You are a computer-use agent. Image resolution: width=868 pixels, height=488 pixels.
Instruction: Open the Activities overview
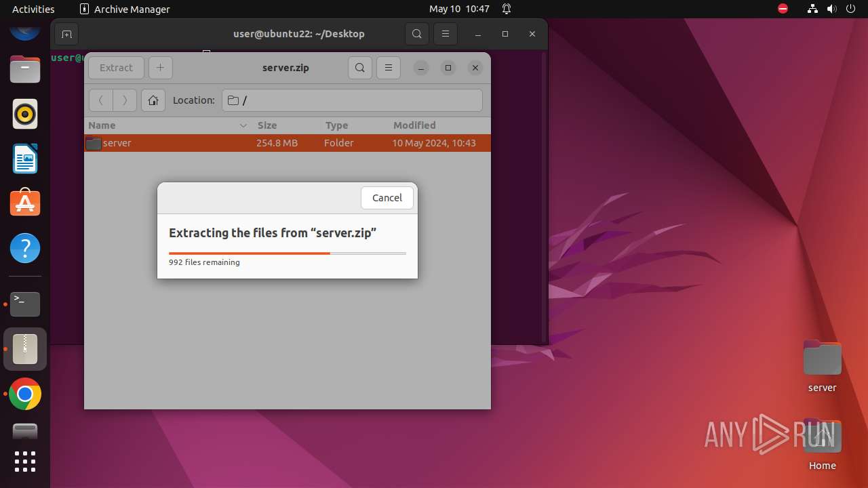33,9
